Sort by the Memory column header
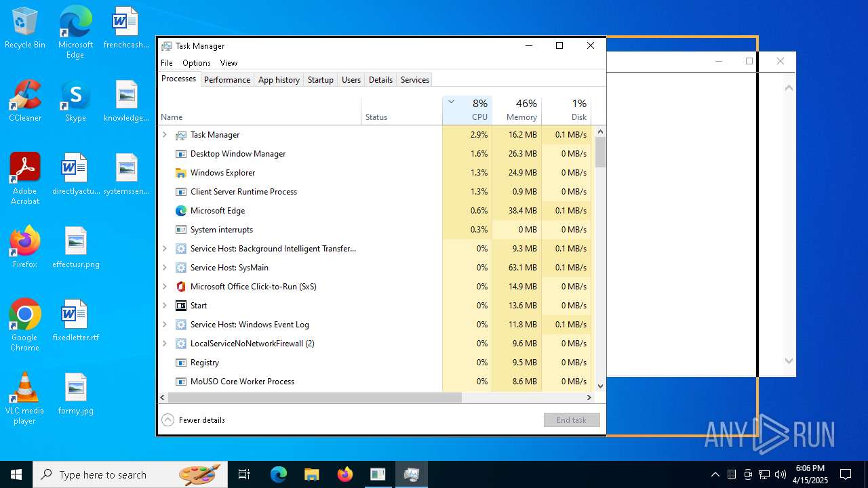The height and width of the screenshot is (488, 868). pyautogui.click(x=517, y=110)
